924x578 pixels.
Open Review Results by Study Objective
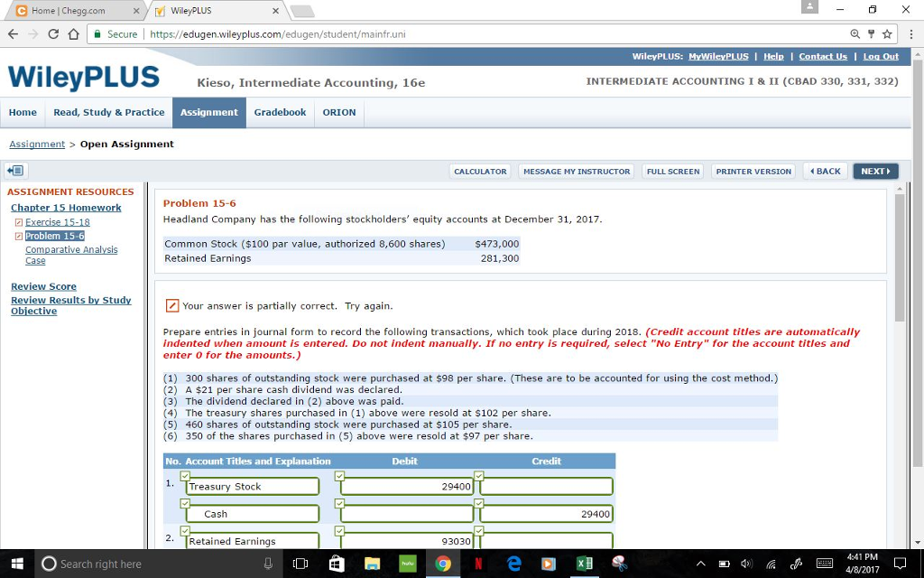point(71,305)
